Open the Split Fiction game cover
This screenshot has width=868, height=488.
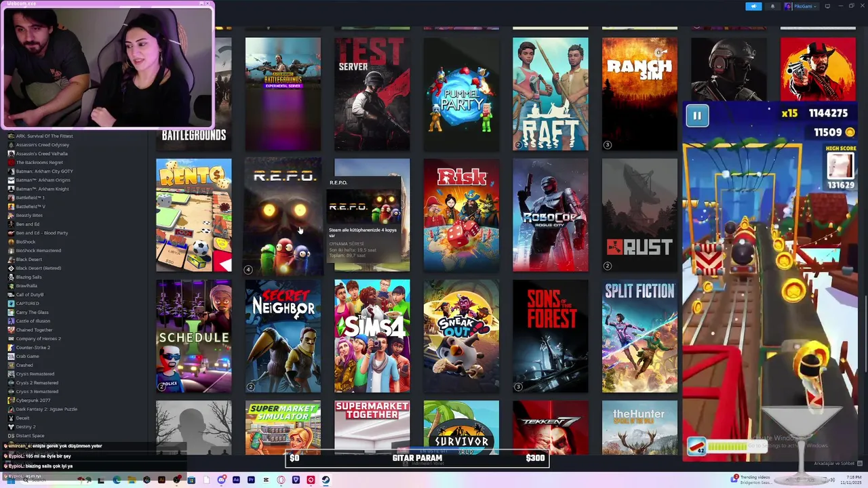(x=639, y=336)
